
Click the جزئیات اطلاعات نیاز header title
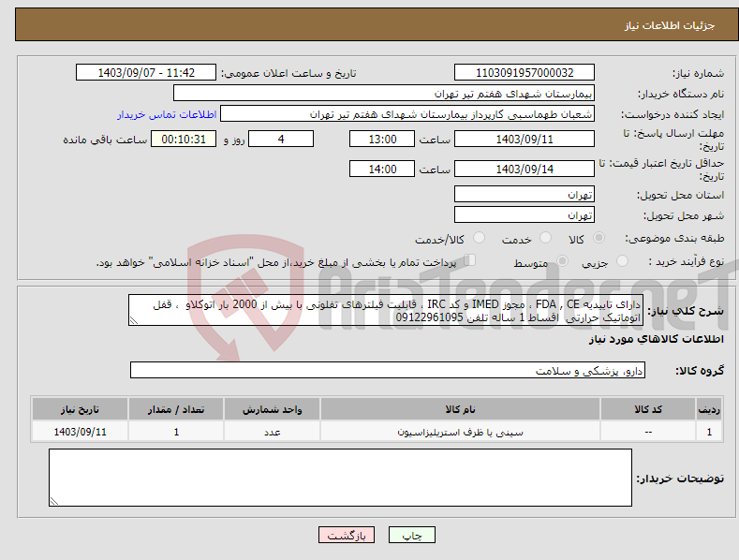coord(670,25)
